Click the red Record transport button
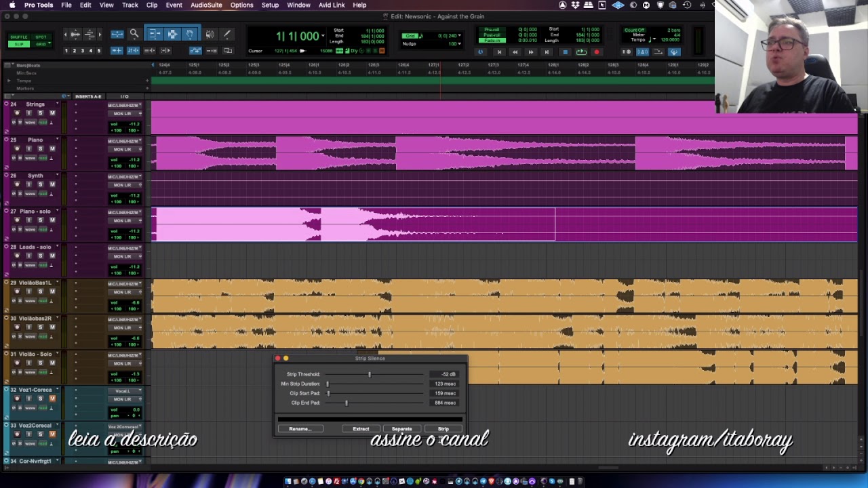 coord(597,52)
